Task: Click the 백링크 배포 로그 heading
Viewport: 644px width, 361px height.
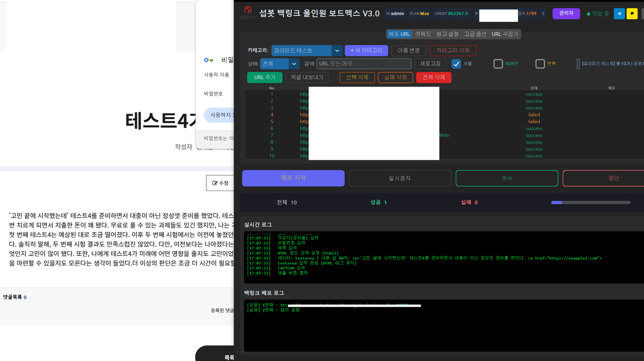Action: pyautogui.click(x=264, y=293)
